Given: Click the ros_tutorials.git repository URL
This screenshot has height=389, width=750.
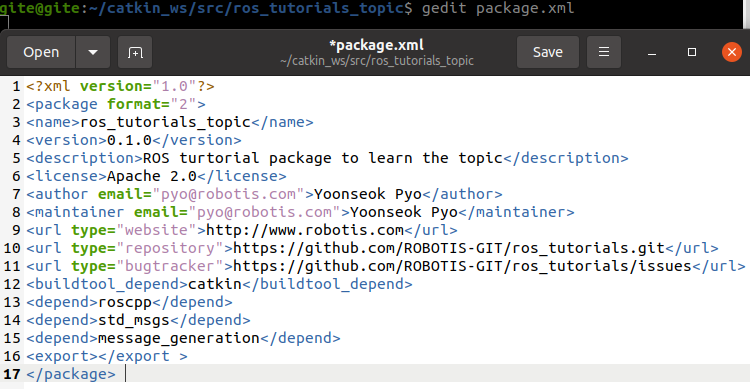Looking at the screenshot, I should (x=449, y=248).
